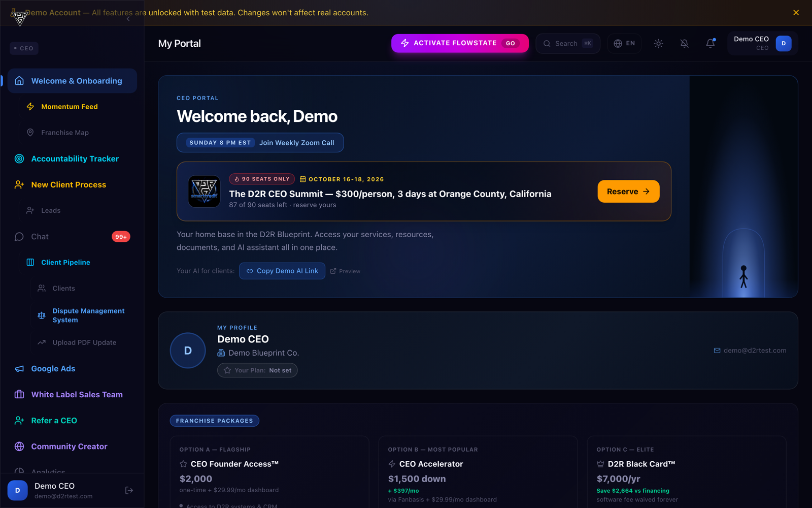Screen dimensions: 812x508
Task: Open notifications bell with blue dot
Action: (x=710, y=44)
